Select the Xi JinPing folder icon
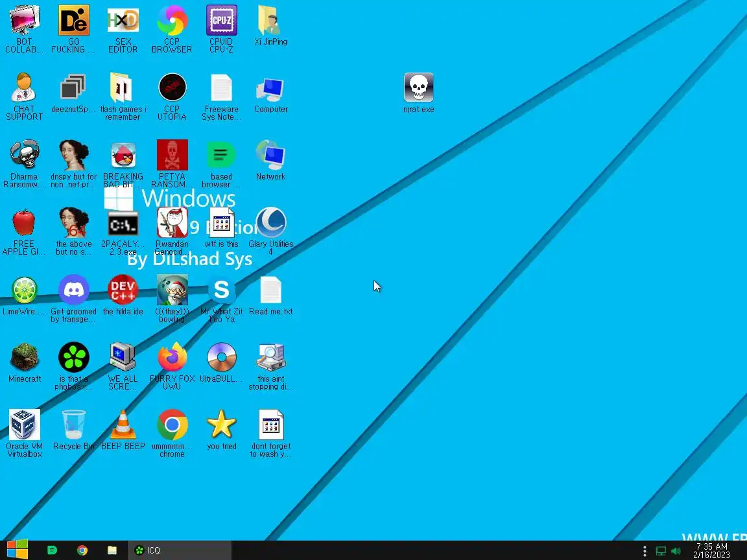747x560 pixels. (270, 21)
